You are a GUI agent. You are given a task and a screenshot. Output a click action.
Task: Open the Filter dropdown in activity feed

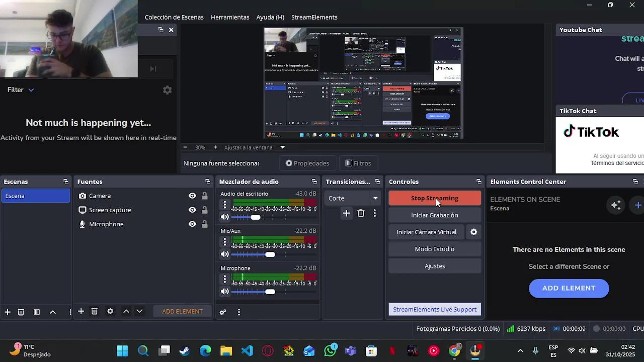[21, 90]
